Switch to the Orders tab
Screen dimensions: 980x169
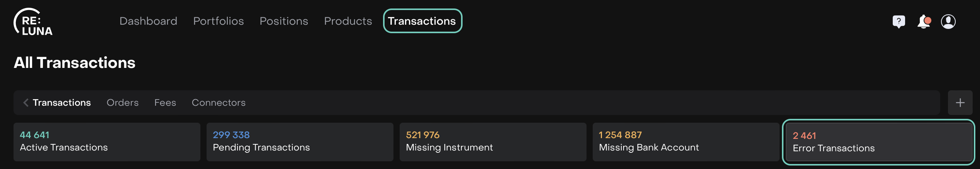point(122,103)
